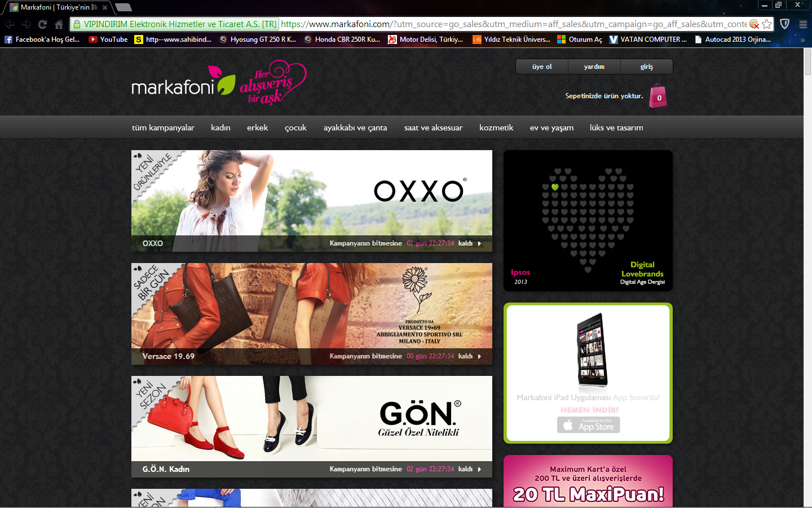Click the address bar URL field

point(514,24)
